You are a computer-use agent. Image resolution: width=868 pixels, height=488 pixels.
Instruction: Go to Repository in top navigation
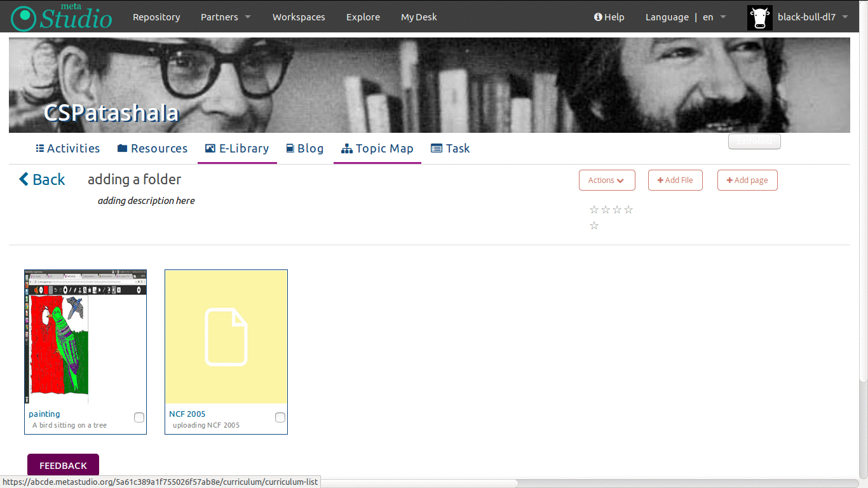coord(156,17)
